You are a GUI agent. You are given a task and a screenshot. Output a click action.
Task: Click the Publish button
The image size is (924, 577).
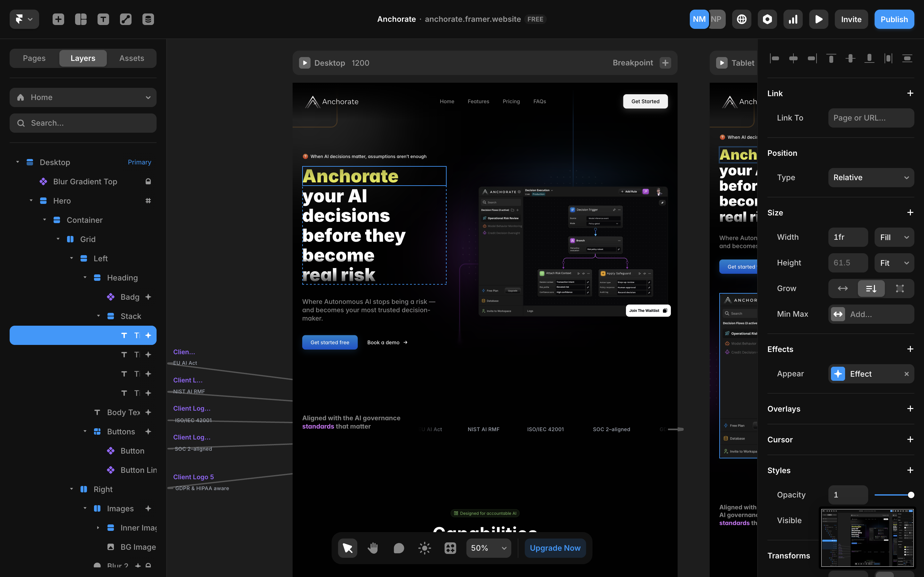894,19
